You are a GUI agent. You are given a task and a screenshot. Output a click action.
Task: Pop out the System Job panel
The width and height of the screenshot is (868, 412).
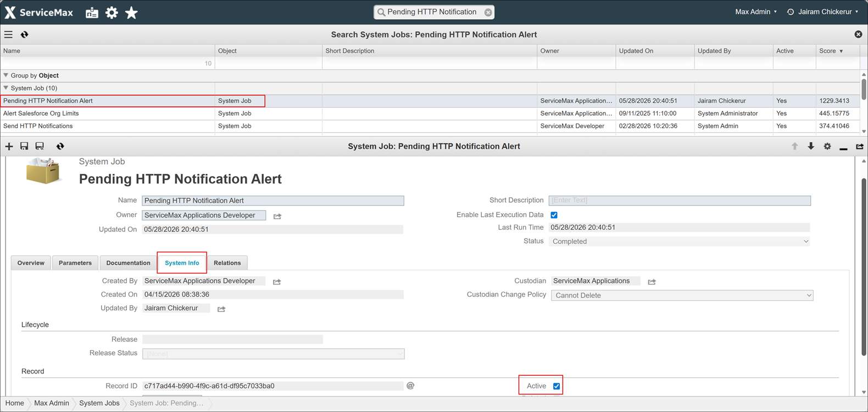pyautogui.click(x=860, y=146)
